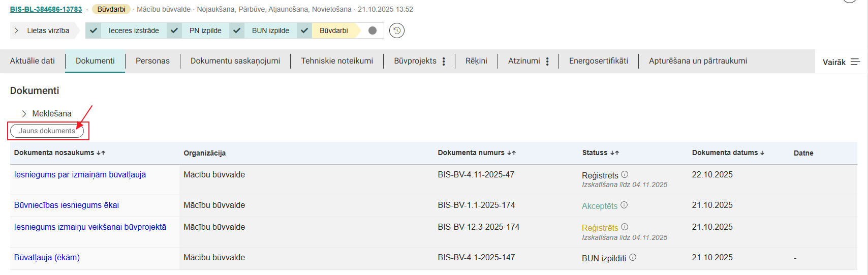Open the Vairāk menu
This screenshot has height=275, width=868.
(841, 62)
